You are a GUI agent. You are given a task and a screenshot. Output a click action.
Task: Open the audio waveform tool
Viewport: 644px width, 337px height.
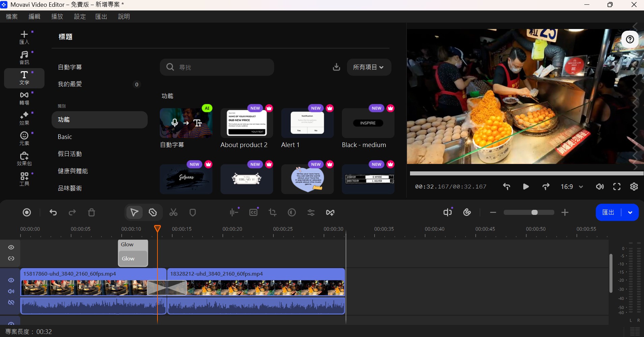point(234,213)
